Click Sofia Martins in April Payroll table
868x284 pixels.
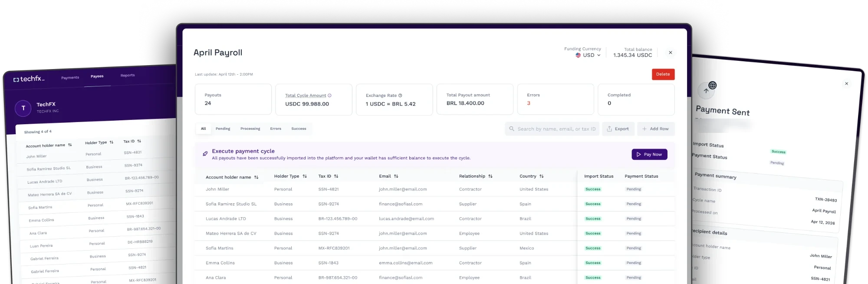(x=219, y=248)
